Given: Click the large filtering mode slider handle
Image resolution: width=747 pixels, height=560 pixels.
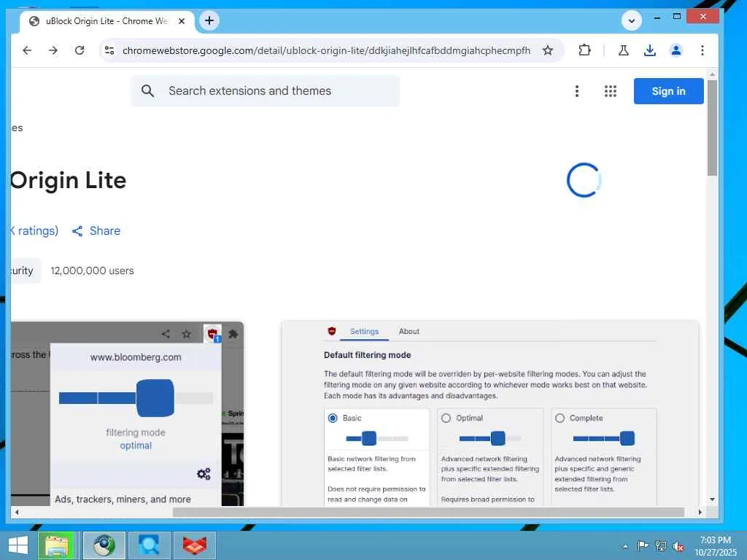Looking at the screenshot, I should click(x=155, y=398).
